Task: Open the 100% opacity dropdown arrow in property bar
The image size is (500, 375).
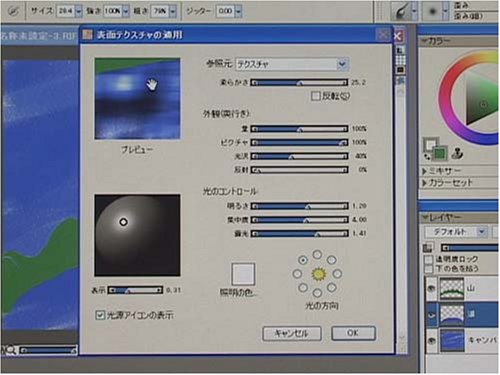Action: coord(126,12)
